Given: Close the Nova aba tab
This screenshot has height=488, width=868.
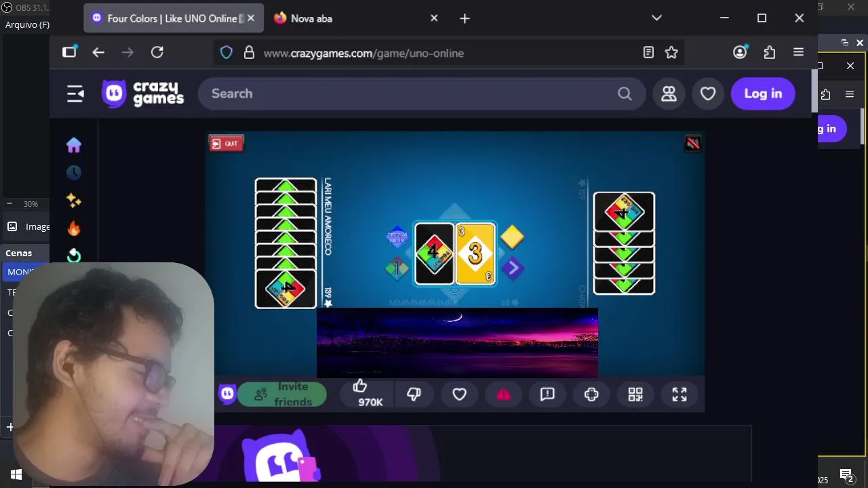Looking at the screenshot, I should pyautogui.click(x=434, y=18).
